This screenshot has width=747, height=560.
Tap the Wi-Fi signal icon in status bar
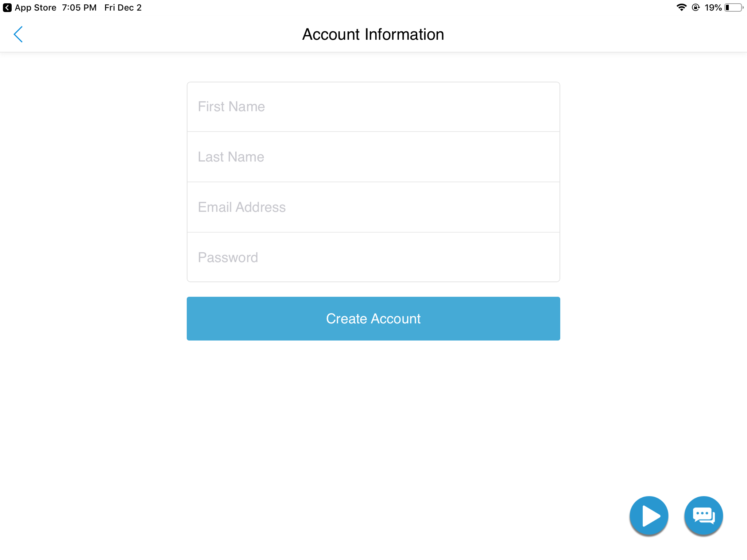tap(681, 8)
